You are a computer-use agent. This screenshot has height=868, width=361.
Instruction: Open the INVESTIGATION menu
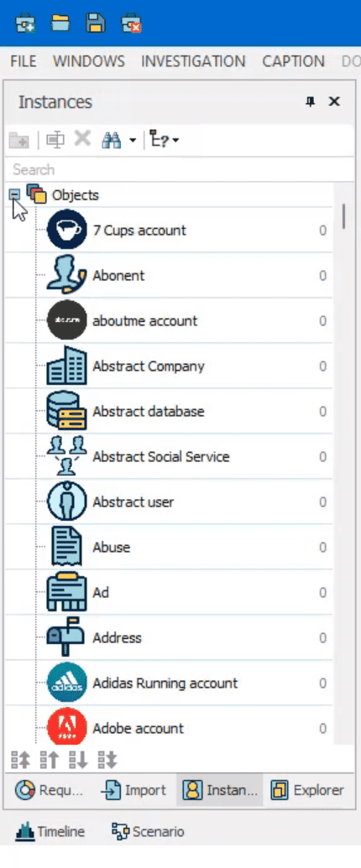[x=193, y=61]
